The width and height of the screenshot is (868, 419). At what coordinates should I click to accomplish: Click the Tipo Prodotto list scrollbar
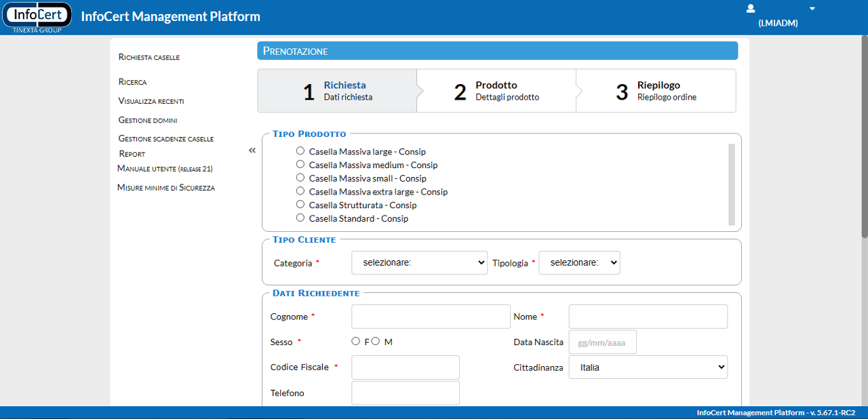click(x=732, y=184)
